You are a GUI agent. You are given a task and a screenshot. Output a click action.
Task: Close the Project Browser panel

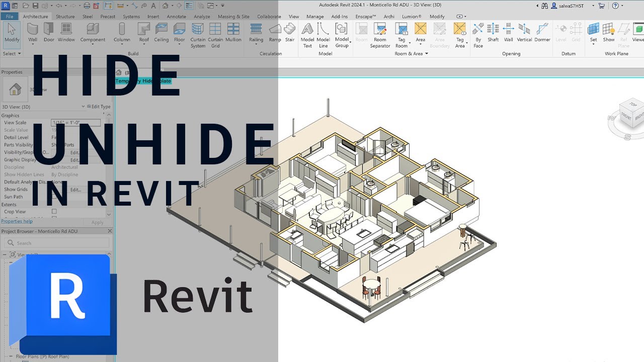click(110, 231)
